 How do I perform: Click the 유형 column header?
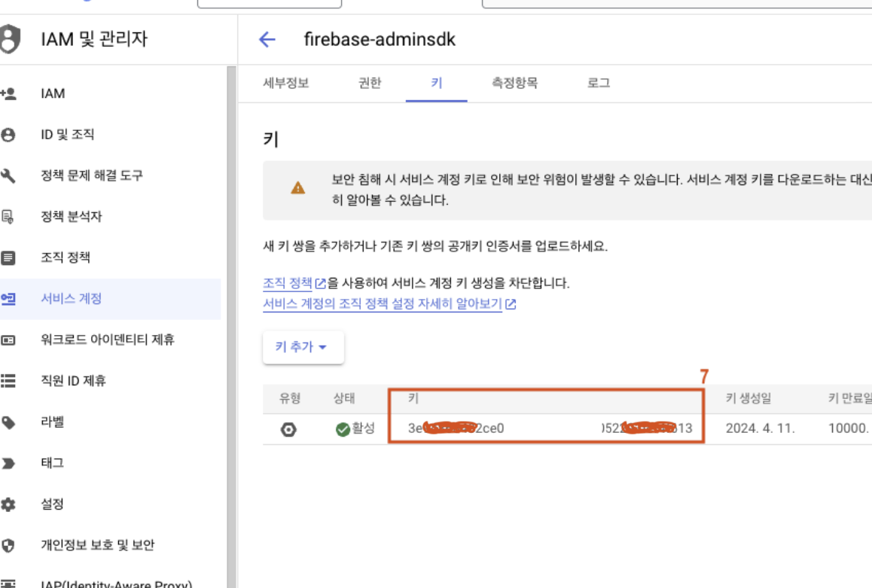tap(290, 398)
